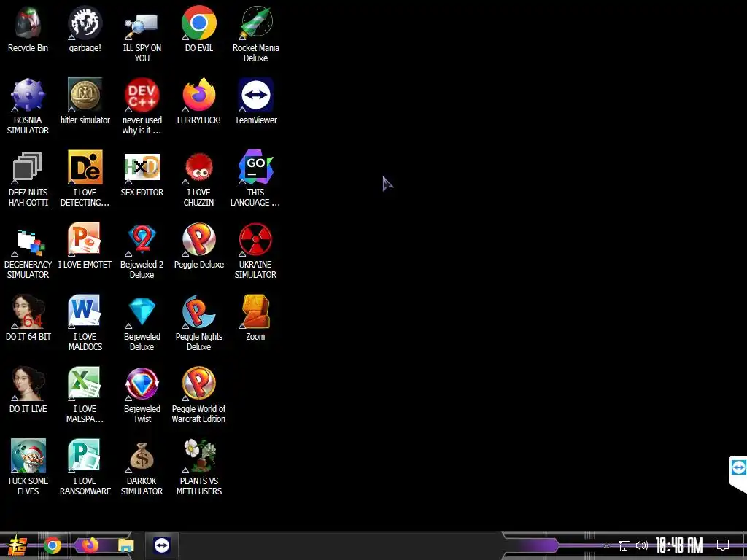Screen dimensions: 747x560
Task: Open Rocket Mania Deluxe shortcut
Action: coord(256,23)
